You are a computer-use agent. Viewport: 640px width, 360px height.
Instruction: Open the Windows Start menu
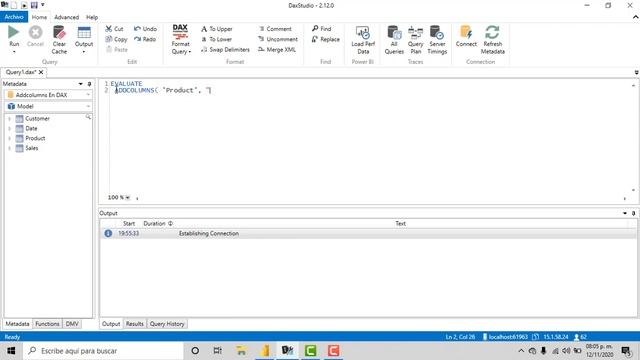pos(11,351)
